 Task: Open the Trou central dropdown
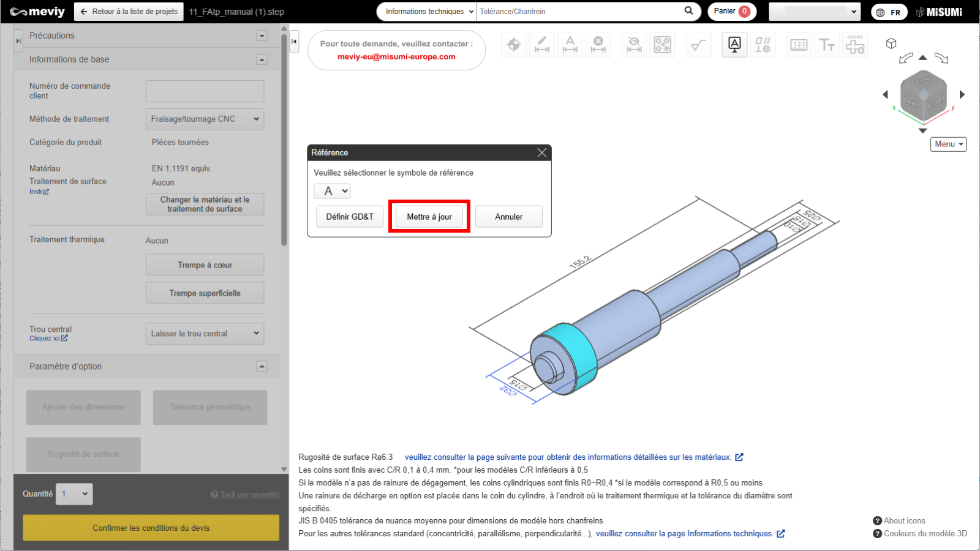click(205, 334)
